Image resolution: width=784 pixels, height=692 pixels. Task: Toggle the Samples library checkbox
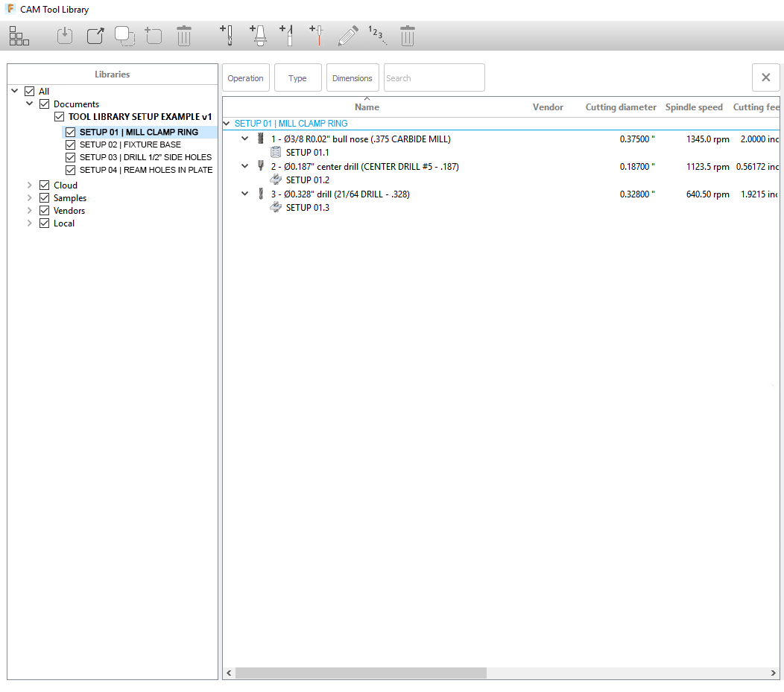coord(44,197)
